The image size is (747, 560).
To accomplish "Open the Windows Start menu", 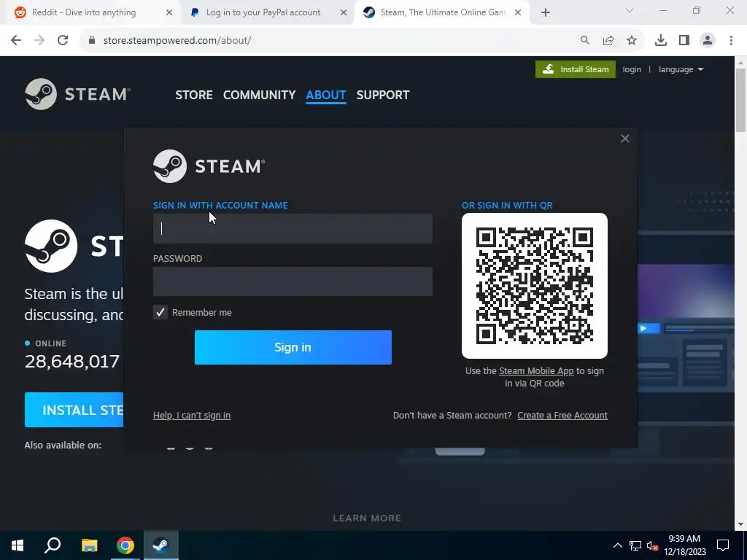I will [18, 545].
